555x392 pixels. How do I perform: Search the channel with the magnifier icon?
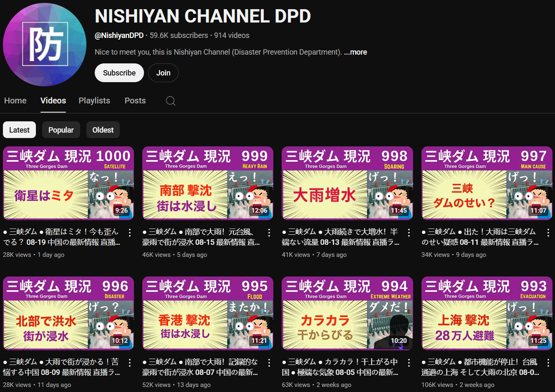(x=170, y=101)
